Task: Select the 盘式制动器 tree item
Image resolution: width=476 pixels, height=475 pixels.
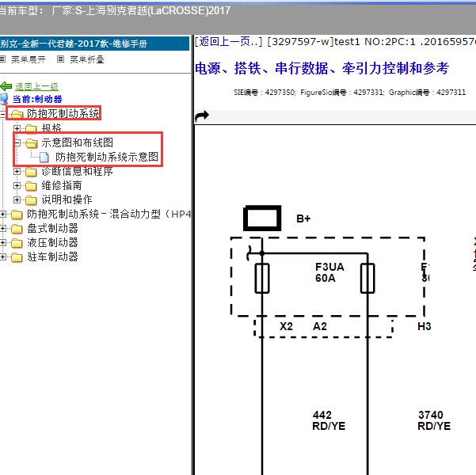Action: coord(52,228)
